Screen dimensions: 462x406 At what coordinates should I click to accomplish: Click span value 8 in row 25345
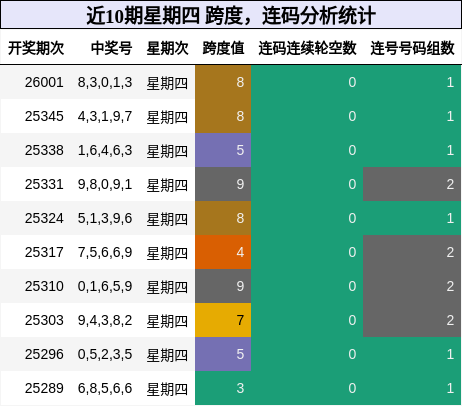(x=223, y=116)
